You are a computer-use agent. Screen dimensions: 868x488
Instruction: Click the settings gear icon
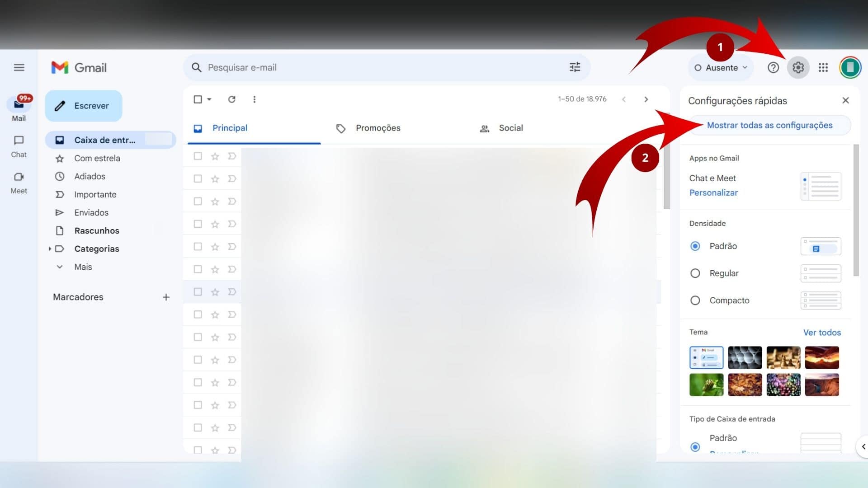pyautogui.click(x=798, y=67)
